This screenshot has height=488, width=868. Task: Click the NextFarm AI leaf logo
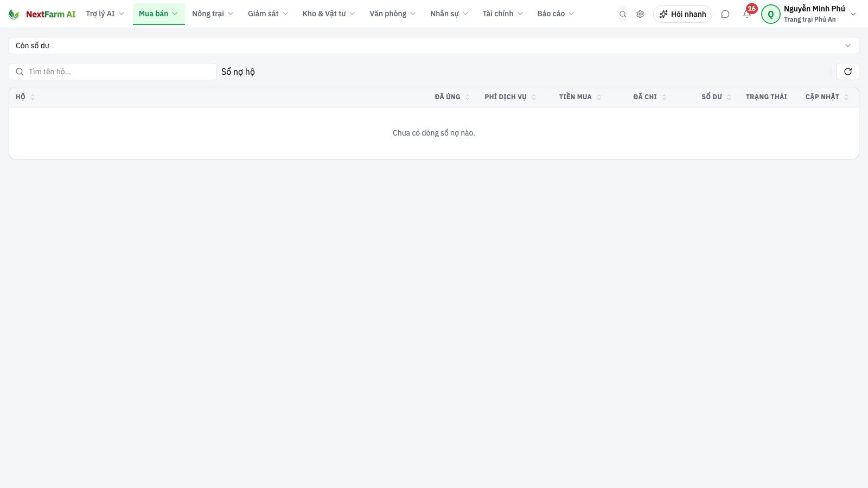click(14, 14)
